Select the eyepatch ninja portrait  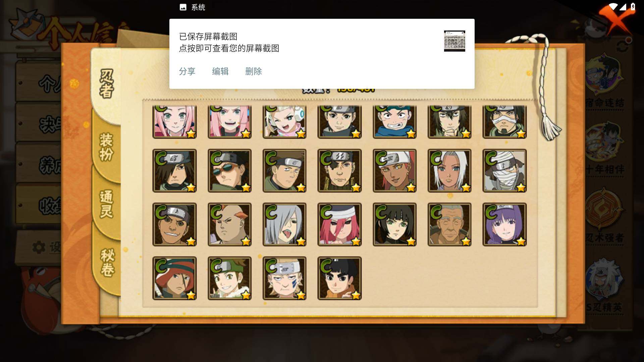point(339,171)
